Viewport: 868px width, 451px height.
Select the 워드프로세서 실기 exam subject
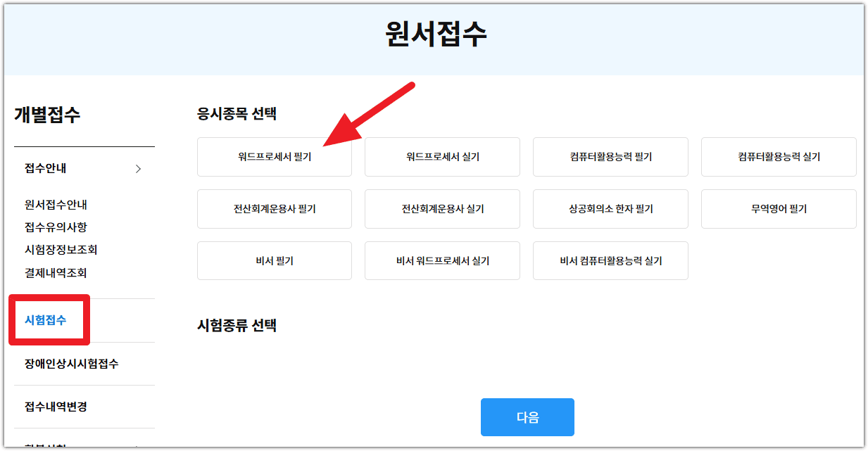[x=442, y=157]
